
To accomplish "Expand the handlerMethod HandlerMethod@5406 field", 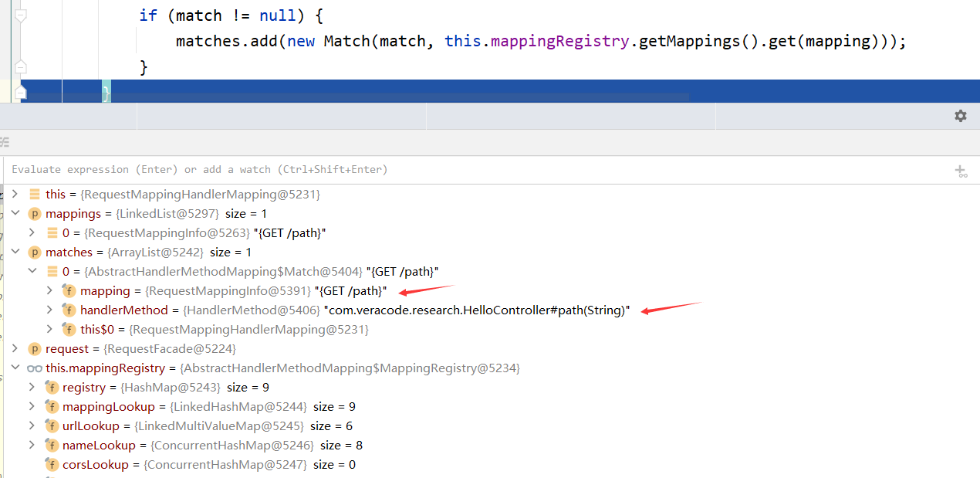I will (x=49, y=310).
